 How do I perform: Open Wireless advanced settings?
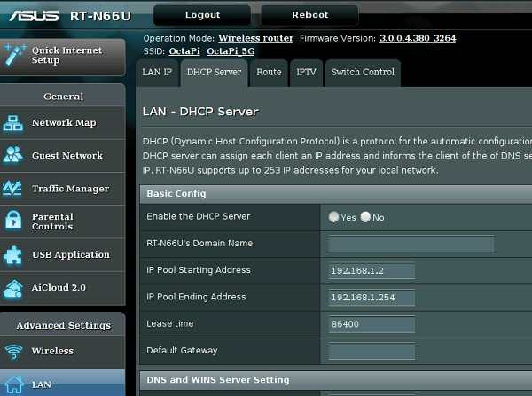coord(62,351)
